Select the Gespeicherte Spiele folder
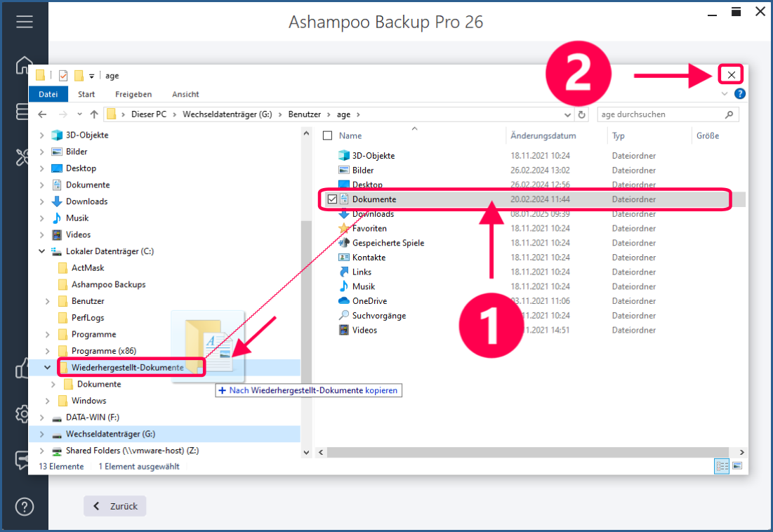 coord(388,243)
